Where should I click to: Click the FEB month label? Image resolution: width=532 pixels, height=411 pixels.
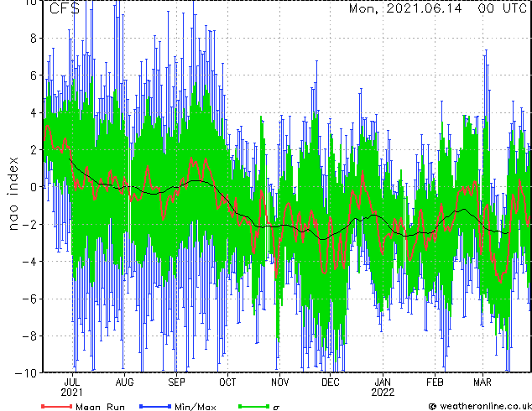coord(435,382)
